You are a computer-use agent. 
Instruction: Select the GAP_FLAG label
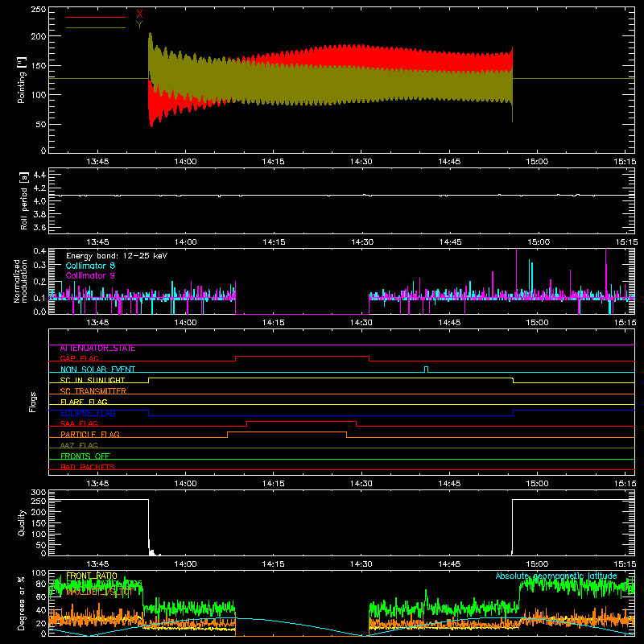point(79,358)
